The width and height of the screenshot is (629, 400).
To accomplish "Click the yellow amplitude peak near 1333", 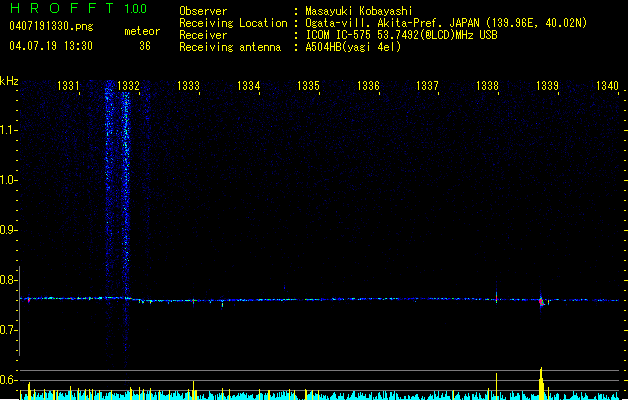I will (x=194, y=390).
